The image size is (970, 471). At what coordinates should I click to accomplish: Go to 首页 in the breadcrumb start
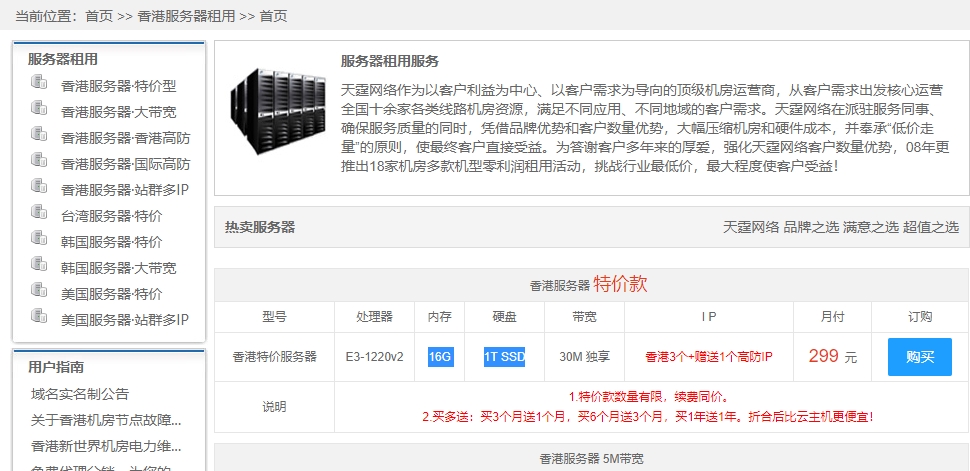99,16
